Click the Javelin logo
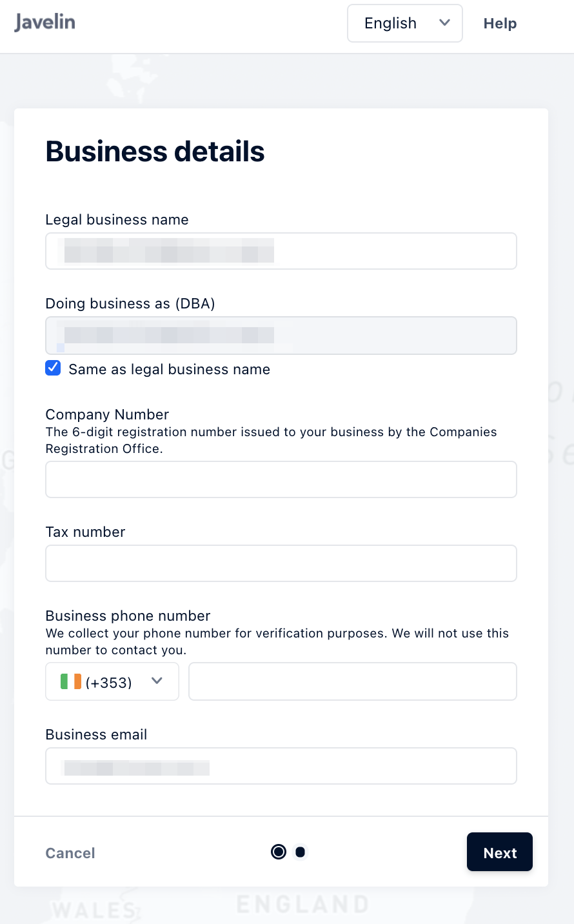 (x=45, y=23)
